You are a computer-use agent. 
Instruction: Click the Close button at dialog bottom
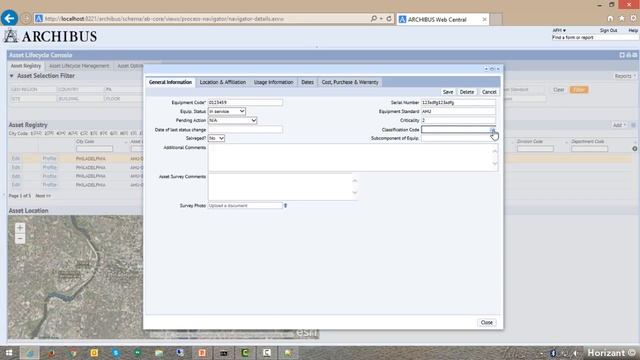[487, 322]
